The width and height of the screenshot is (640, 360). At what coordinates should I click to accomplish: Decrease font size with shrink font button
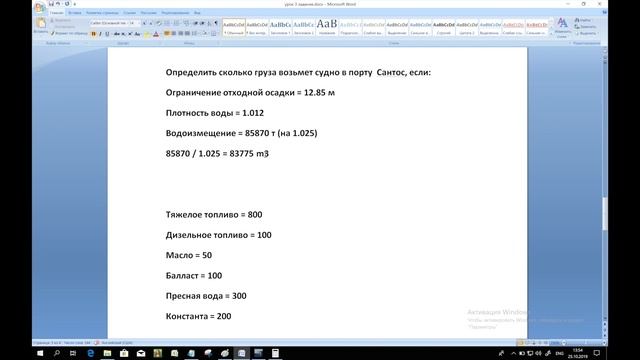[x=151, y=23]
